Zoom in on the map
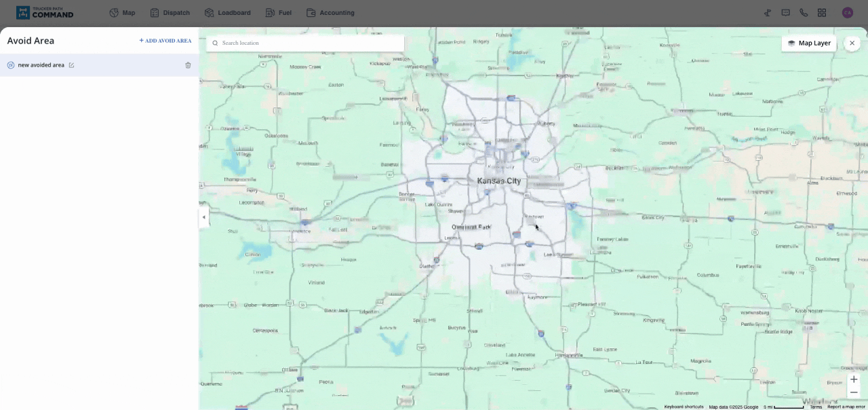The image size is (868, 410). coord(854,379)
